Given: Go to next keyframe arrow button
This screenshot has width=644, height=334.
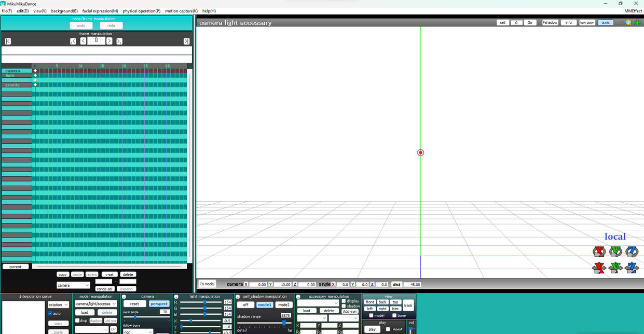Looking at the screenshot, I should point(119,41).
